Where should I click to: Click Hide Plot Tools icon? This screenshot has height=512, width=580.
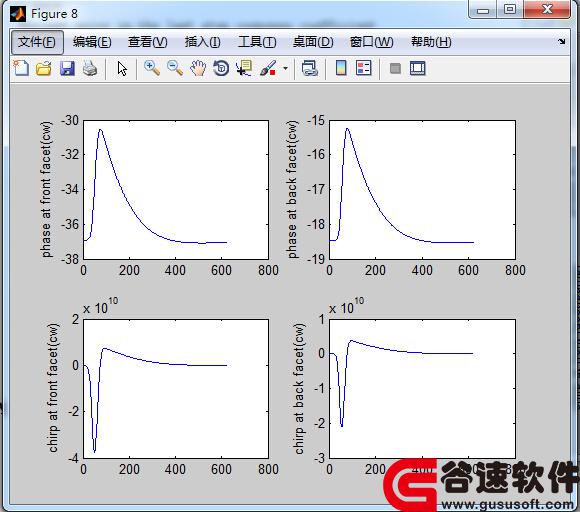(395, 68)
